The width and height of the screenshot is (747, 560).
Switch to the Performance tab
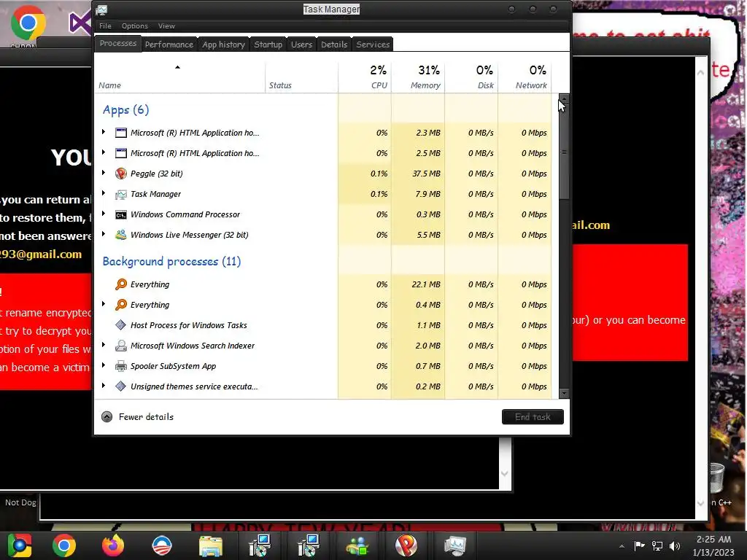pos(169,44)
